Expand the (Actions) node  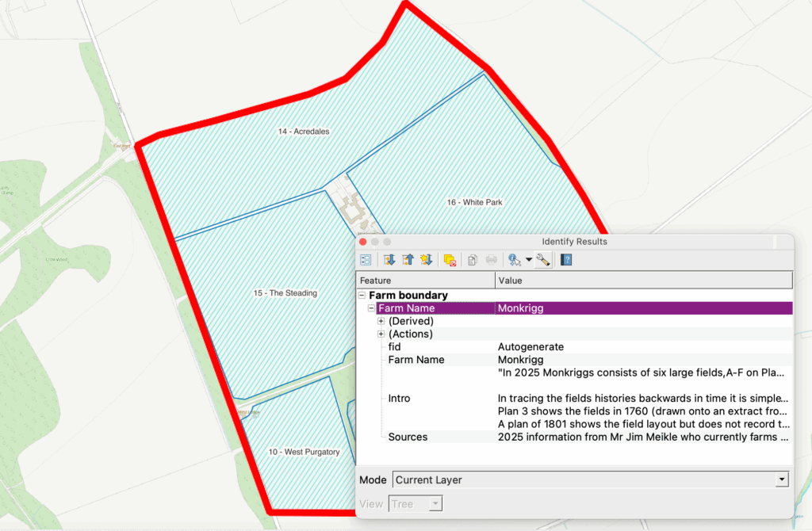(x=381, y=334)
